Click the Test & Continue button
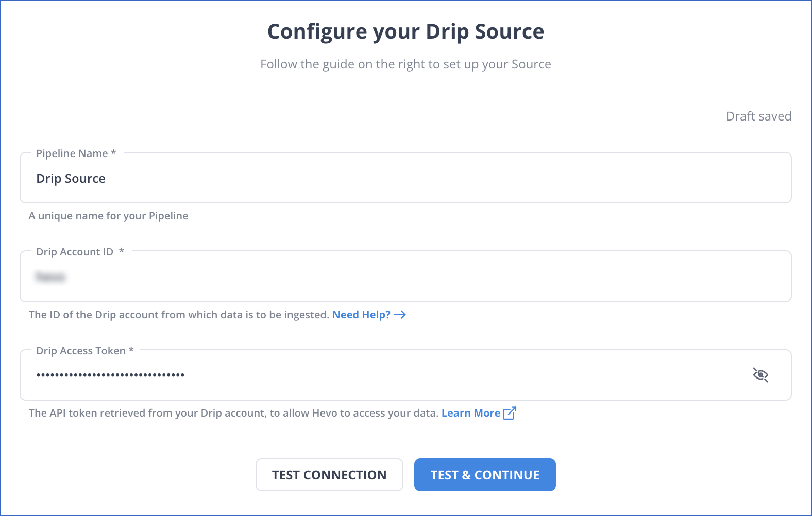 coord(485,475)
